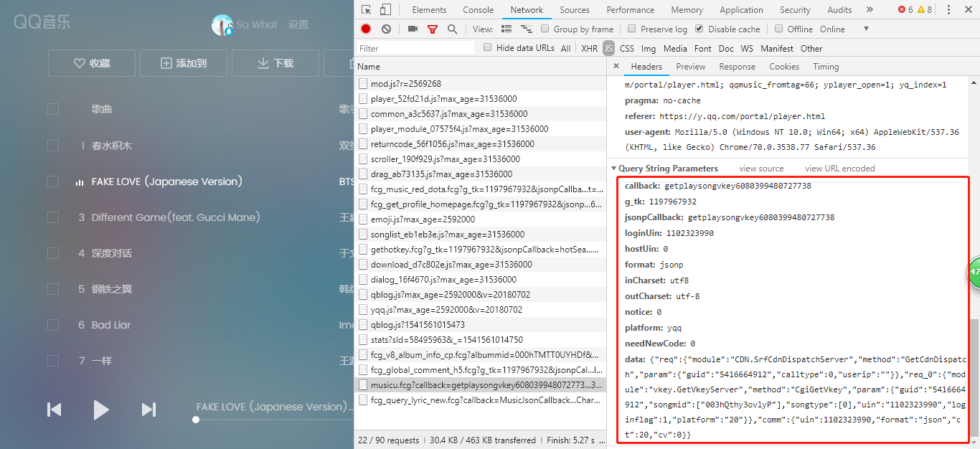Select songlist_eb1eb3e.js request row
This screenshot has height=449, width=980.
[481, 235]
